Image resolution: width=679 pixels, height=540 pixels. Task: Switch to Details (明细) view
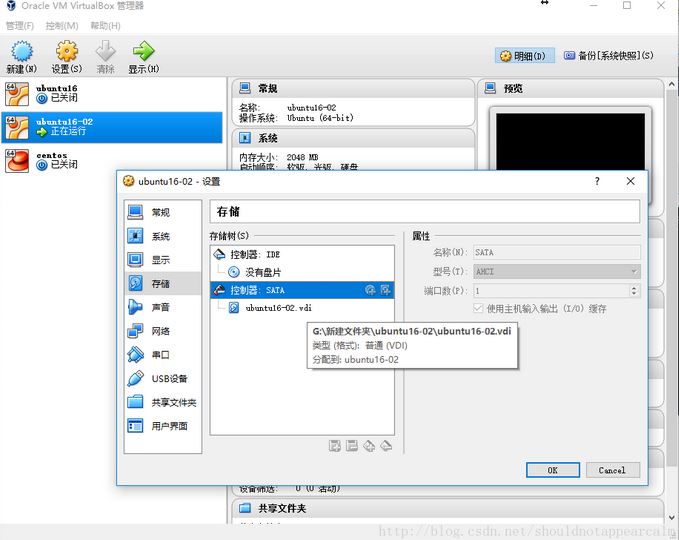tap(524, 56)
